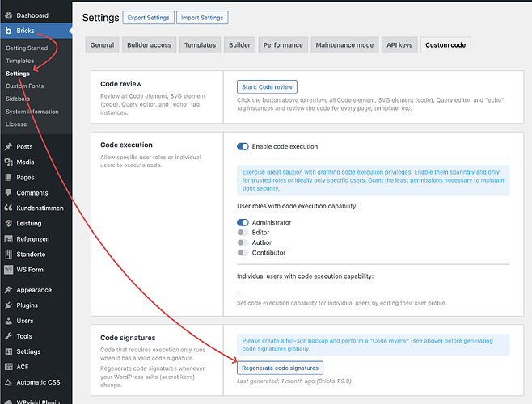The width and height of the screenshot is (532, 404).
Task: Click the Tools wrench icon
Action: point(8,336)
